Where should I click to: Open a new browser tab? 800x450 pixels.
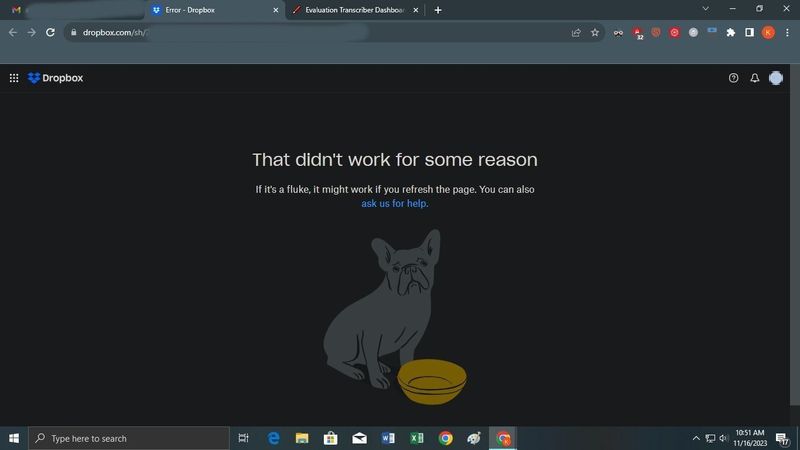click(x=438, y=10)
